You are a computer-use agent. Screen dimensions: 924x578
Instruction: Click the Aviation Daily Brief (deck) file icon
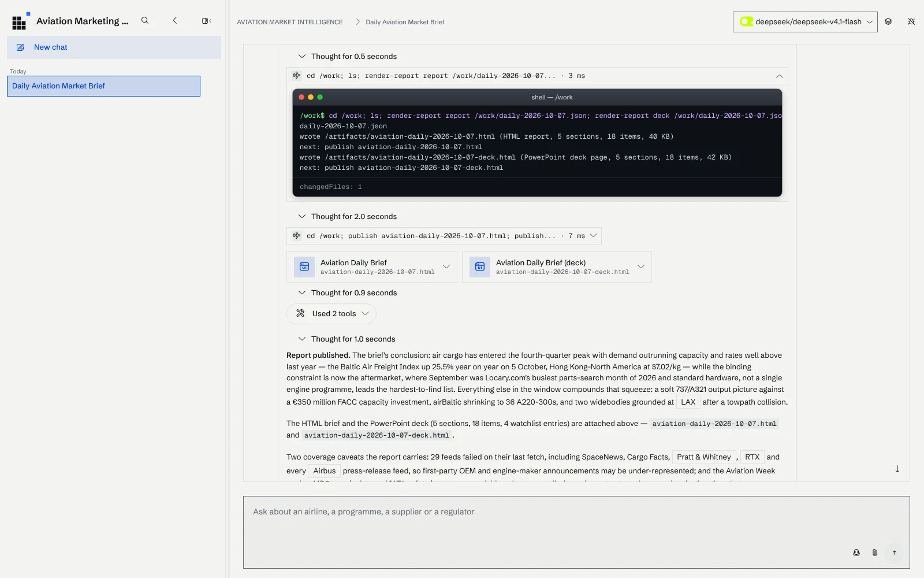(x=480, y=267)
